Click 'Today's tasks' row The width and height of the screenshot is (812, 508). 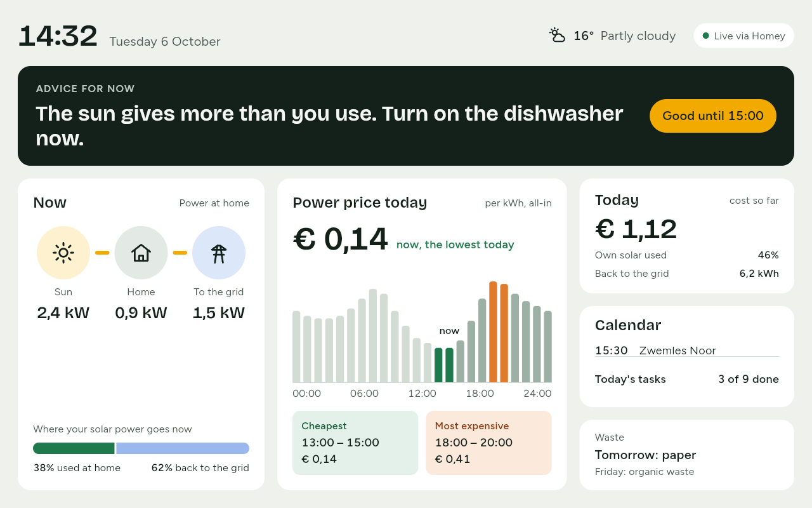click(x=687, y=379)
